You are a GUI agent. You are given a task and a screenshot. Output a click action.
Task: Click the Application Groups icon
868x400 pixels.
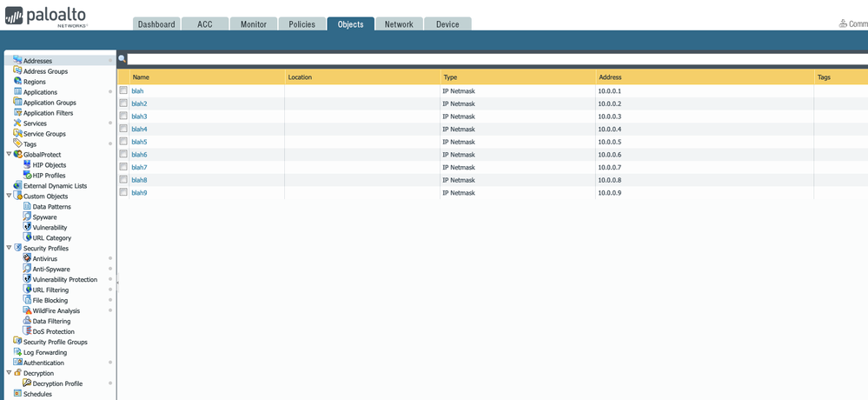(17, 103)
